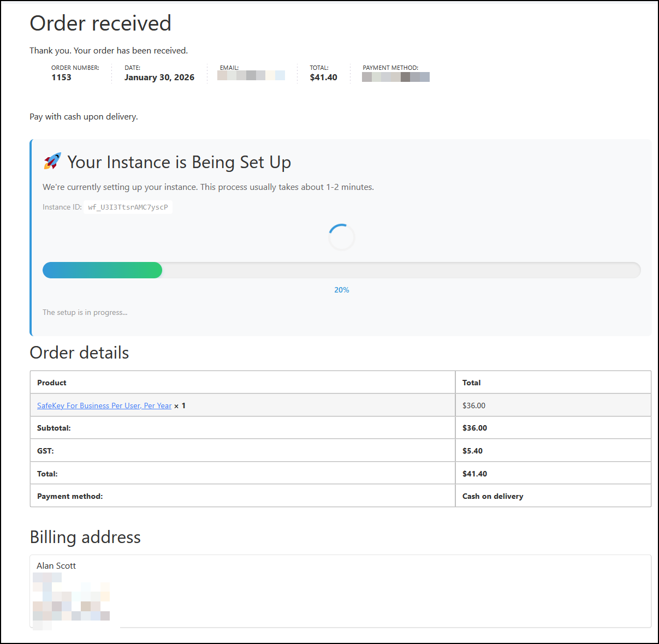Click the Product column header in the table
This screenshot has width=659, height=644.
coord(52,383)
